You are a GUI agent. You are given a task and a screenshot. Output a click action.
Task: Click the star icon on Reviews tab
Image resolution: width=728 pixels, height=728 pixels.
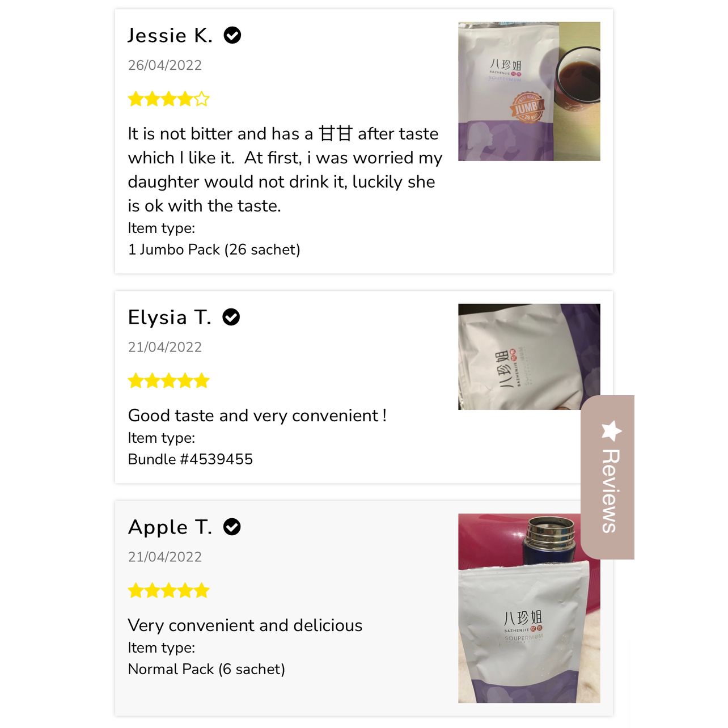click(611, 430)
